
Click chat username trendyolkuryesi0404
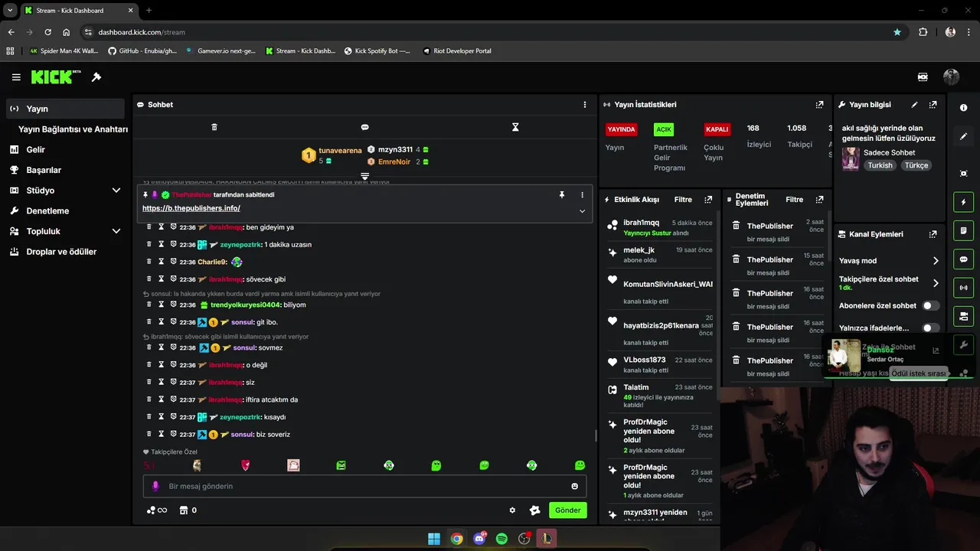click(x=247, y=305)
